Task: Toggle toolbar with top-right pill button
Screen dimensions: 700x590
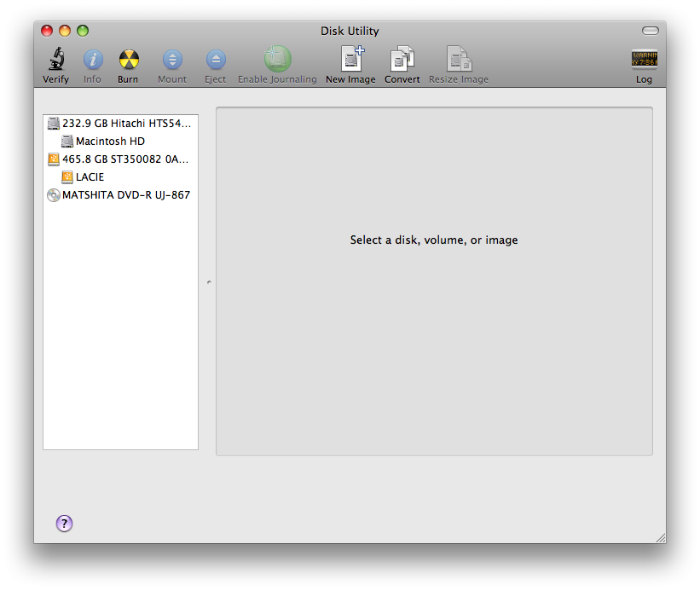Action: (x=651, y=31)
